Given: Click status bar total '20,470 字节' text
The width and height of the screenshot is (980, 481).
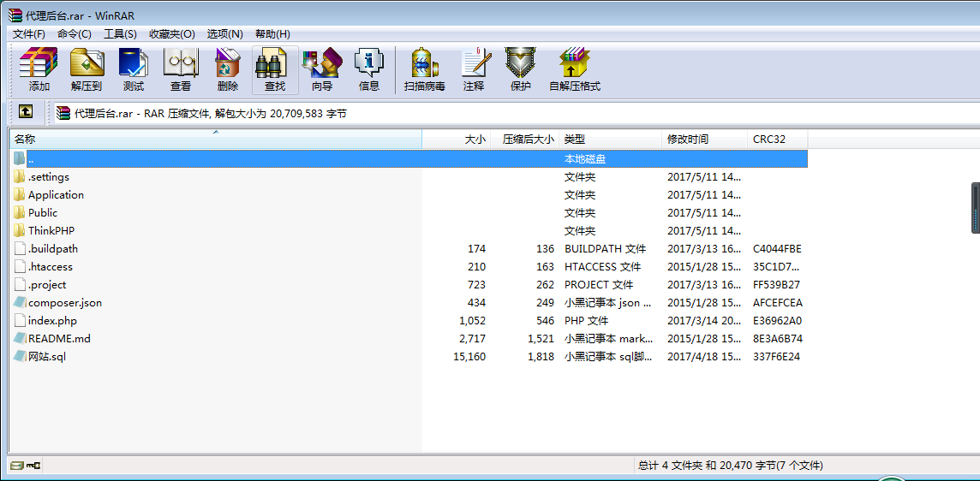Looking at the screenshot, I should pos(748,466).
